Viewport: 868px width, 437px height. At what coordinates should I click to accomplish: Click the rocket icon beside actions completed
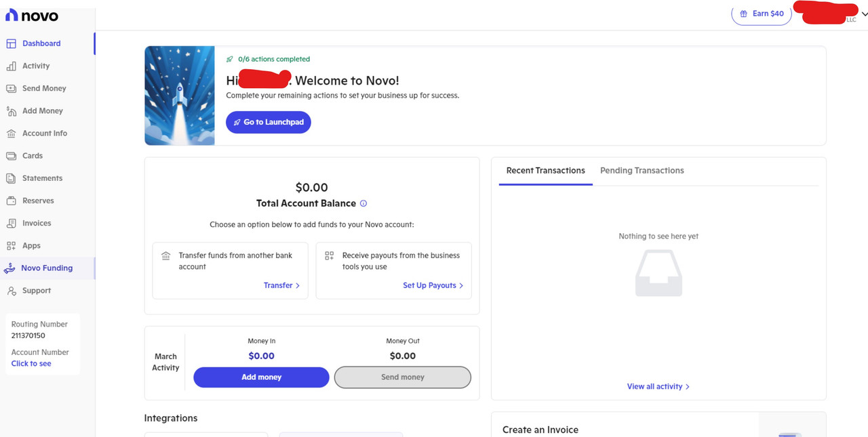230,59
